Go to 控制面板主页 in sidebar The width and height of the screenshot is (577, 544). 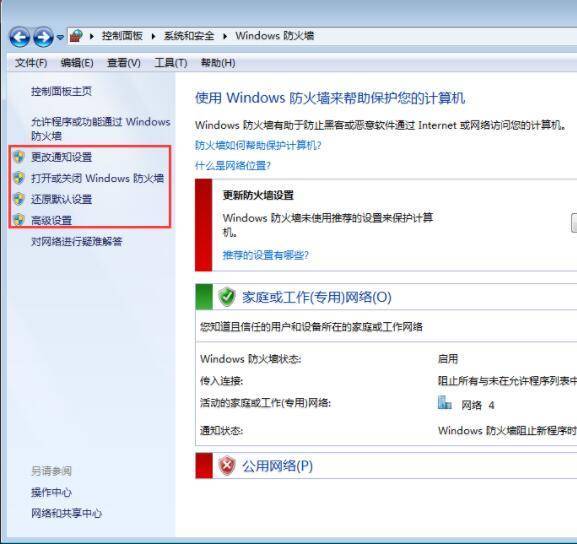[x=61, y=91]
